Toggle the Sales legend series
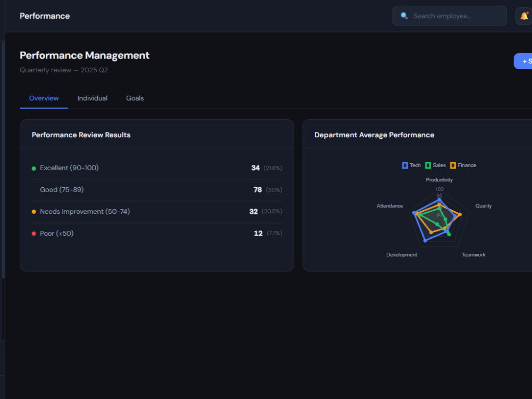This screenshot has height=399, width=532. [435, 165]
